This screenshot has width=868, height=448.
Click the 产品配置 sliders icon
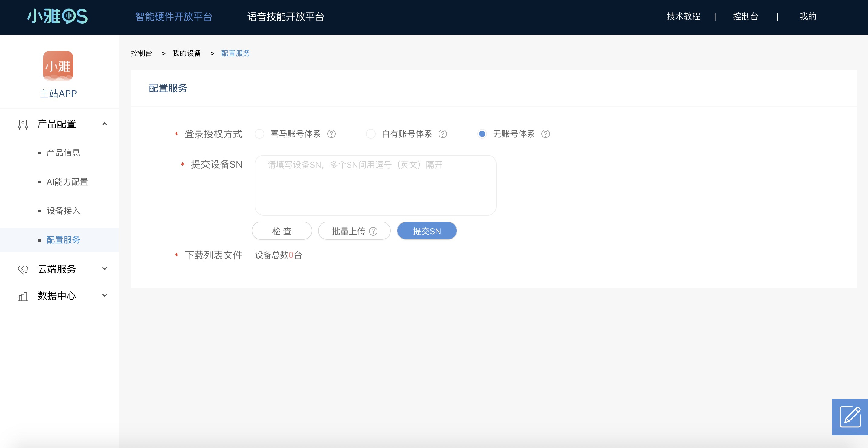click(x=23, y=124)
